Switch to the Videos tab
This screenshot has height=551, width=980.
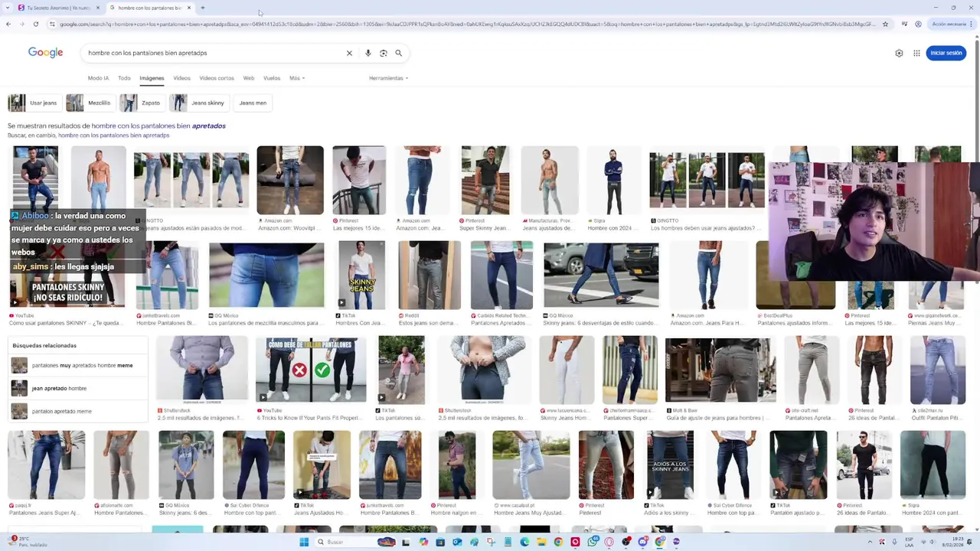point(181,78)
